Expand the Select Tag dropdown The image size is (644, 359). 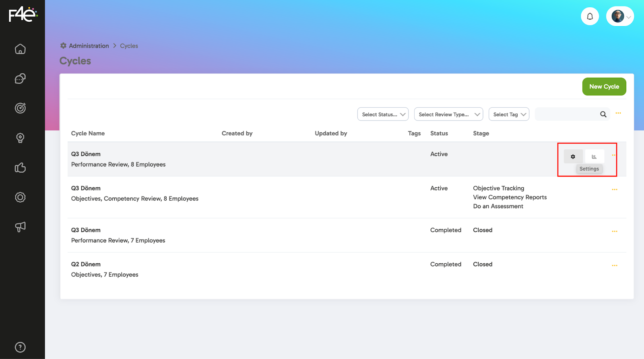(509, 114)
